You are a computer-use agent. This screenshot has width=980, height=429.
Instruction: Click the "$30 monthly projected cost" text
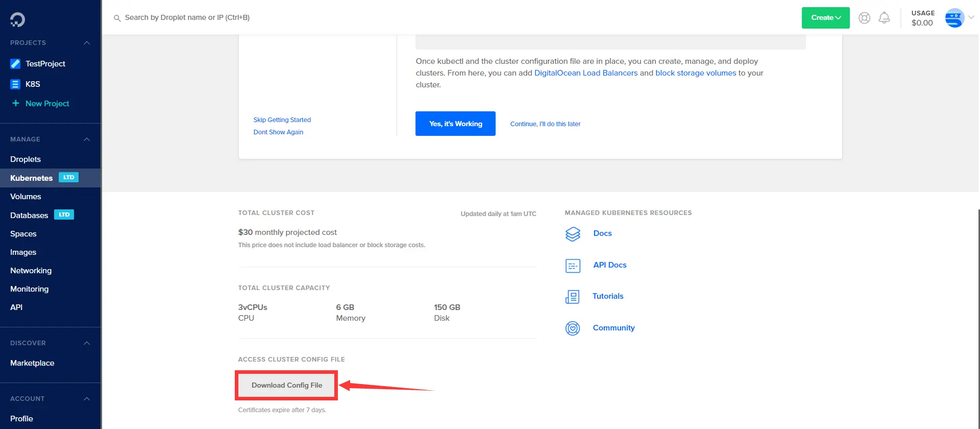click(287, 232)
